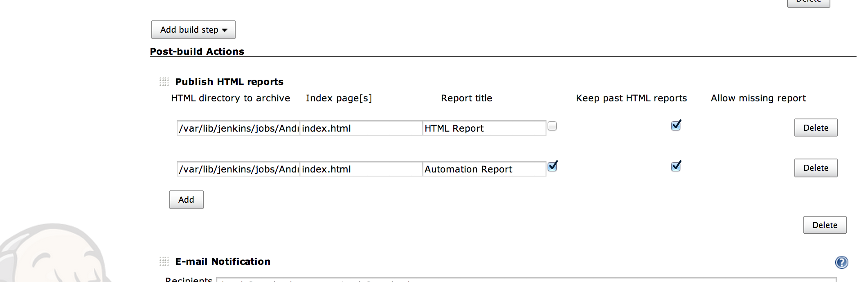The height and width of the screenshot is (282, 868).
Task: Click drag handle beside Publish HTML reports
Action: click(x=164, y=82)
